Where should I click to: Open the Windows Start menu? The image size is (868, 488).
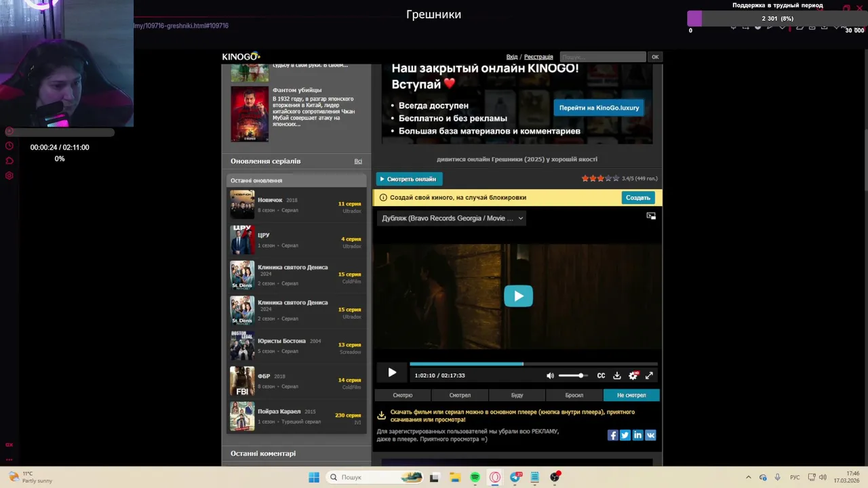pyautogui.click(x=314, y=477)
